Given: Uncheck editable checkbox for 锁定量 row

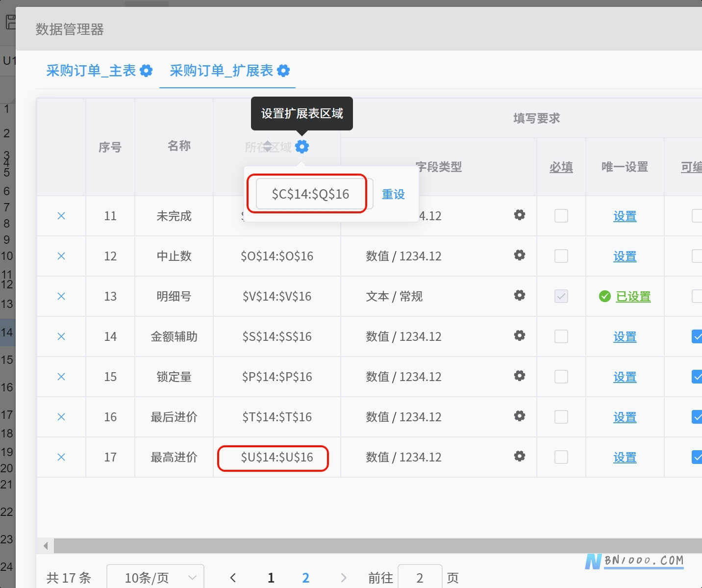Looking at the screenshot, I should point(697,377).
